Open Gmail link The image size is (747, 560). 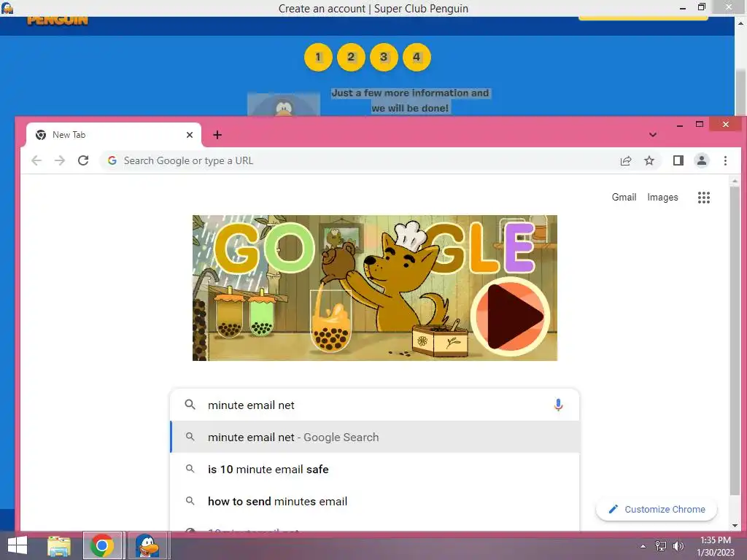point(624,197)
